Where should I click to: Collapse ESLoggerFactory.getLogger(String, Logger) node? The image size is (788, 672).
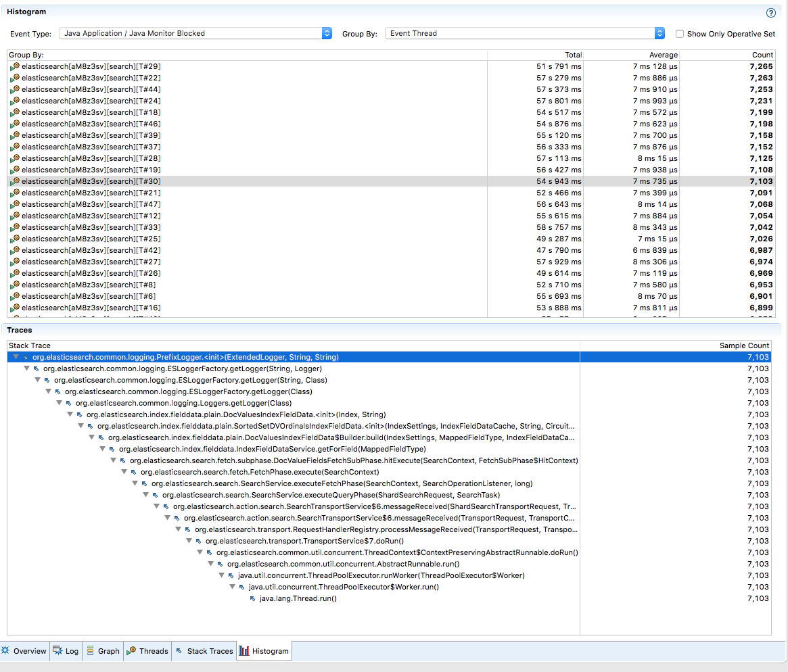pos(26,368)
